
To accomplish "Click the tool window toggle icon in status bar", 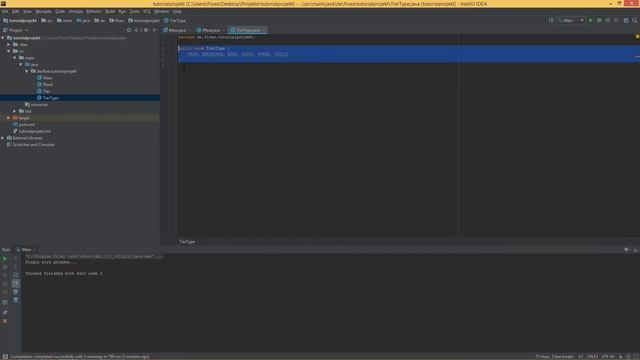I will tap(5, 357).
